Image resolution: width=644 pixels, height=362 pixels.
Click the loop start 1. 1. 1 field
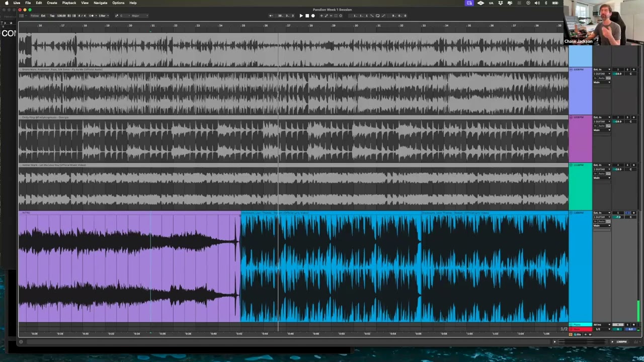tap(358, 16)
